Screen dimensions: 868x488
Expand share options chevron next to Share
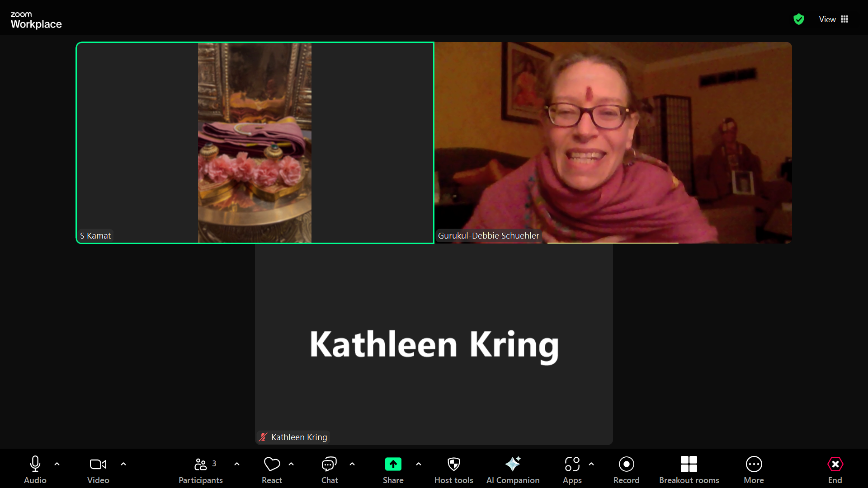(419, 464)
